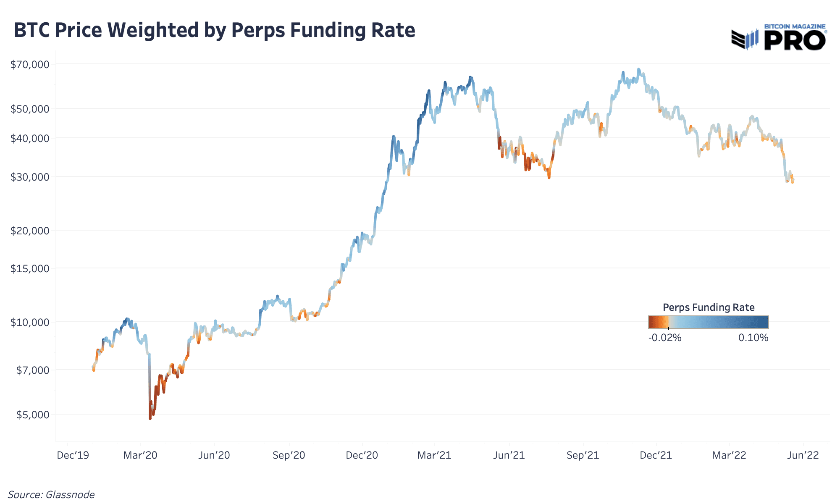The width and height of the screenshot is (840, 504).
Task: Click the 0.10% legend label
Action: click(753, 338)
